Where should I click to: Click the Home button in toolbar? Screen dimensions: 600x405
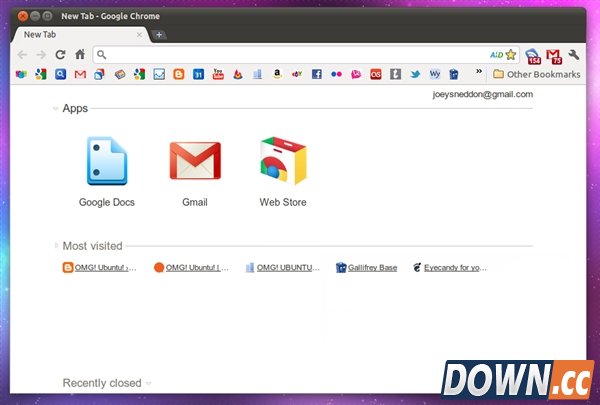click(79, 54)
